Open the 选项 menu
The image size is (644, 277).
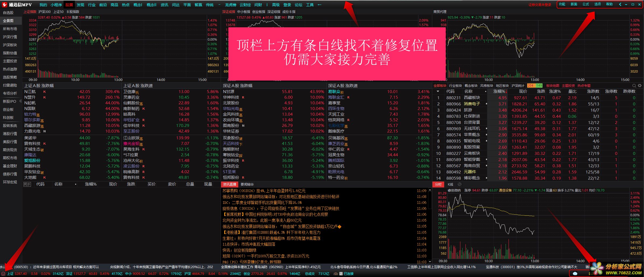tap(597, 4)
